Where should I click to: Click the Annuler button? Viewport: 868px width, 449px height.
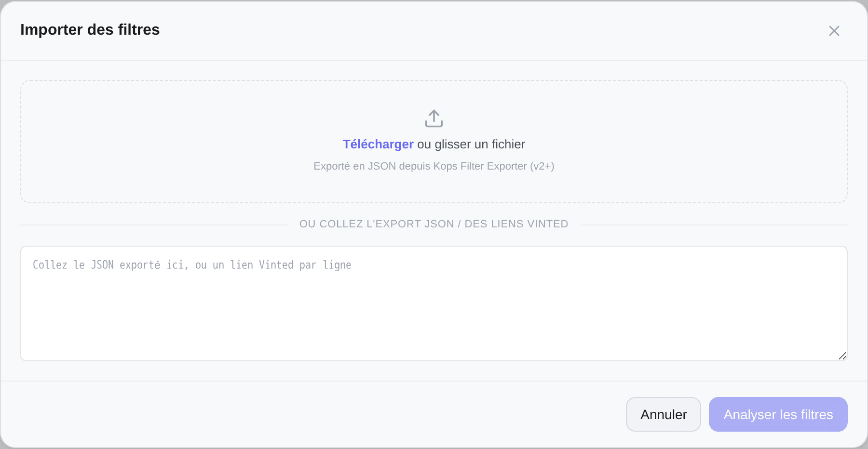pyautogui.click(x=664, y=414)
